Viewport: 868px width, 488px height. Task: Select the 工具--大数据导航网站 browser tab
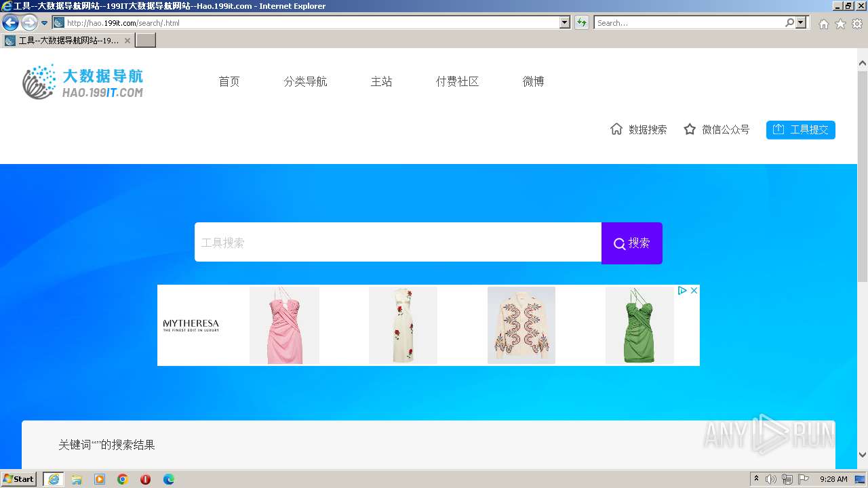tap(68, 41)
